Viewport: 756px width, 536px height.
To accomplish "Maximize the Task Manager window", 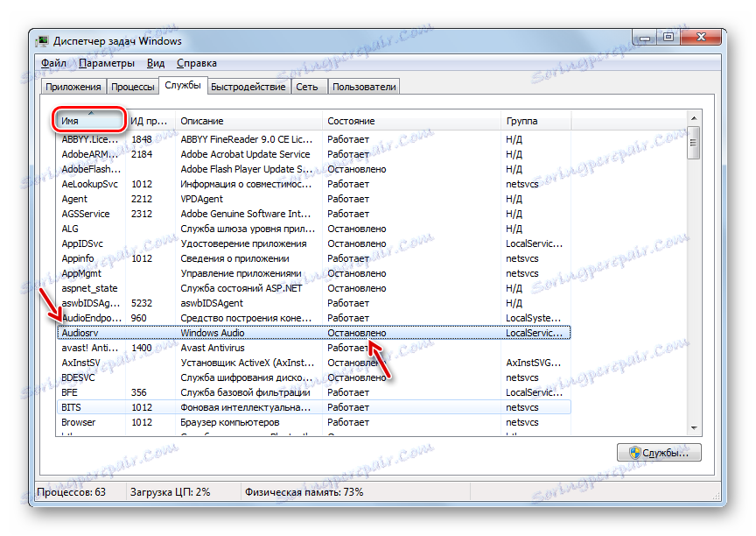I will click(668, 37).
